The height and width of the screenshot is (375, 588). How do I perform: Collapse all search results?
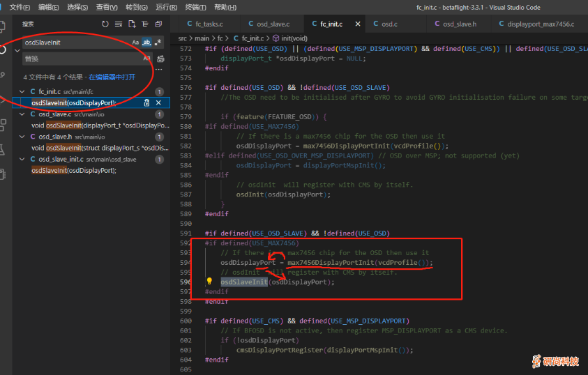[159, 24]
